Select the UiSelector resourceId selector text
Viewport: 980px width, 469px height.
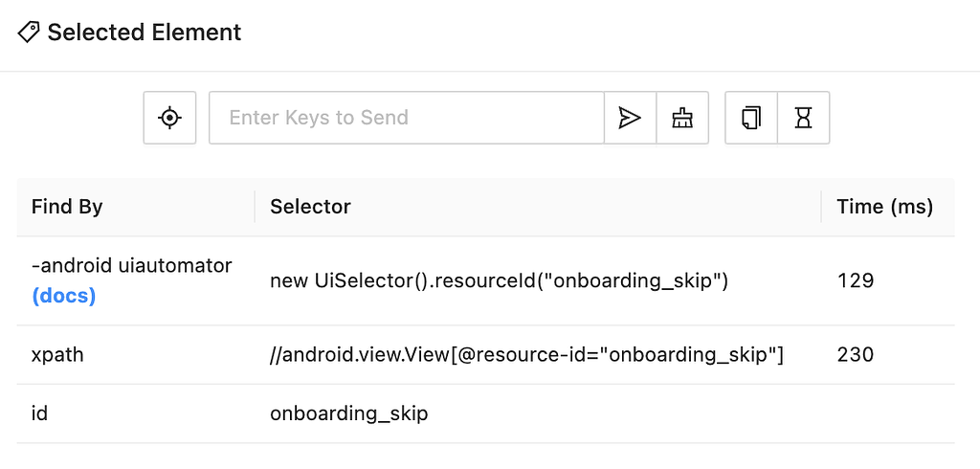coord(499,280)
